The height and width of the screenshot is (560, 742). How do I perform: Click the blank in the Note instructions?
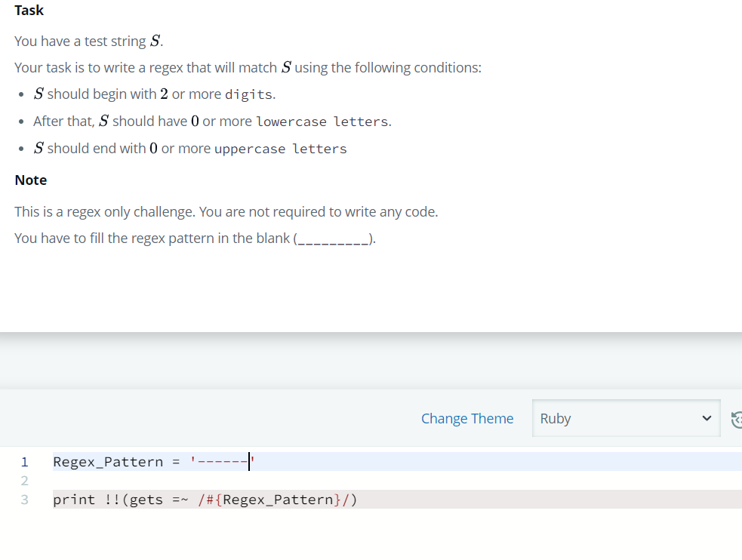[332, 238]
